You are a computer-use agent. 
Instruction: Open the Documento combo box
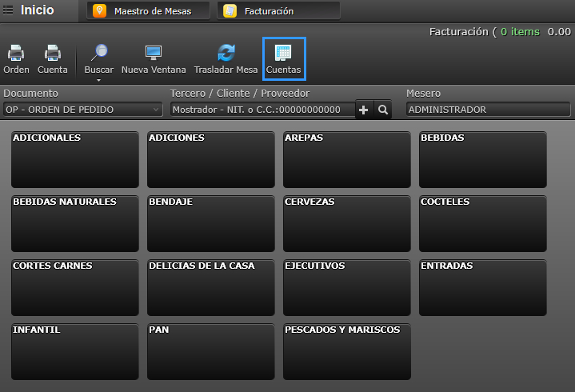click(83, 110)
